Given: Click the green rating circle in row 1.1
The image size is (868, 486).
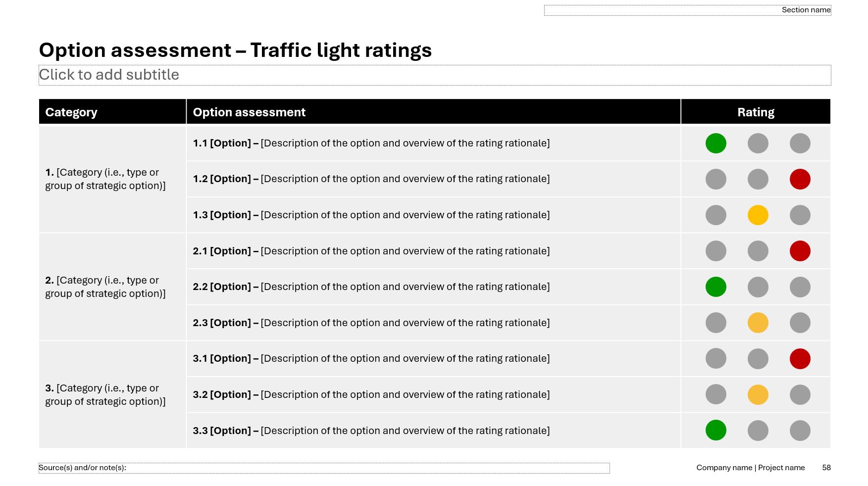Looking at the screenshot, I should 715,144.
